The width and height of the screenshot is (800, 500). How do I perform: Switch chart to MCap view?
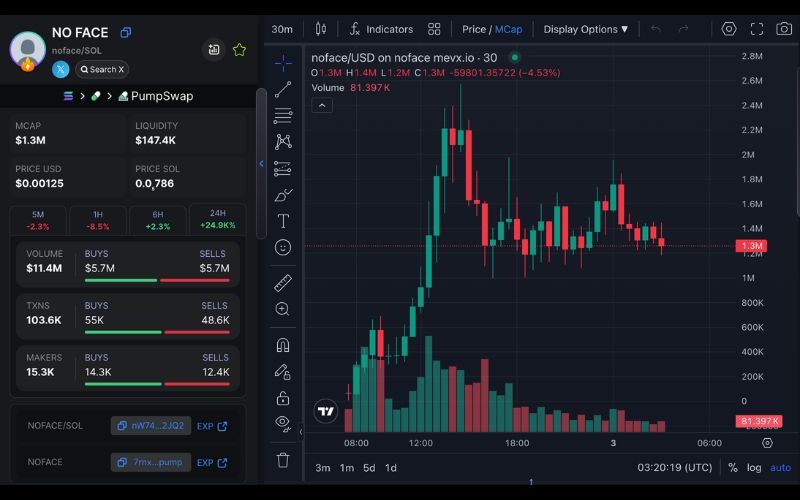[x=509, y=29]
